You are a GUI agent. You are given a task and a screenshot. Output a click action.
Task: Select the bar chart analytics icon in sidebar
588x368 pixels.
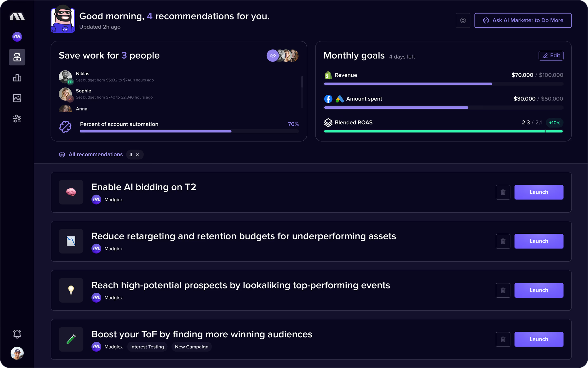click(17, 78)
